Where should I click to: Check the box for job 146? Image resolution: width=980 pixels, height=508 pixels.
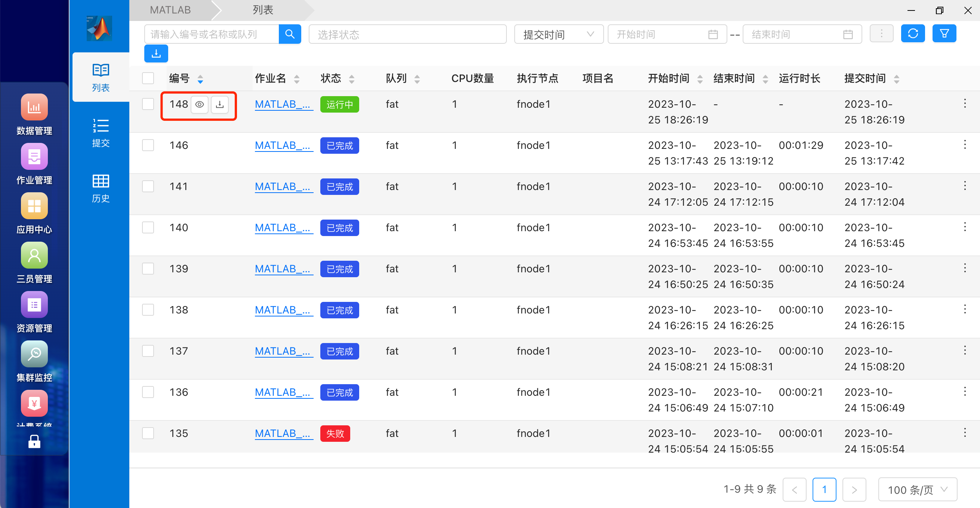pyautogui.click(x=148, y=145)
